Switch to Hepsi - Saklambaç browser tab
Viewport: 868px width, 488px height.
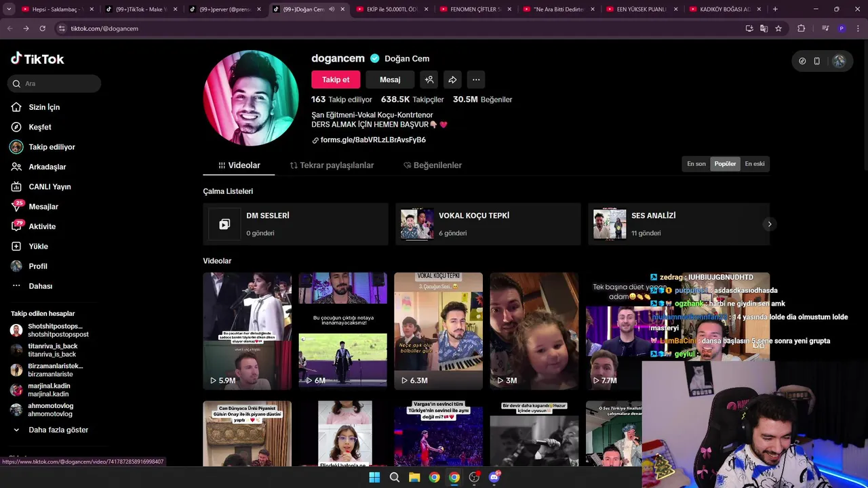56,9
